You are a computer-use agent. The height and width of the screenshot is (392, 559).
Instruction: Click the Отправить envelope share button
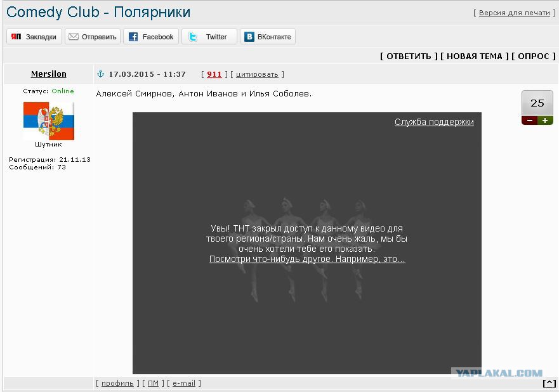point(93,37)
